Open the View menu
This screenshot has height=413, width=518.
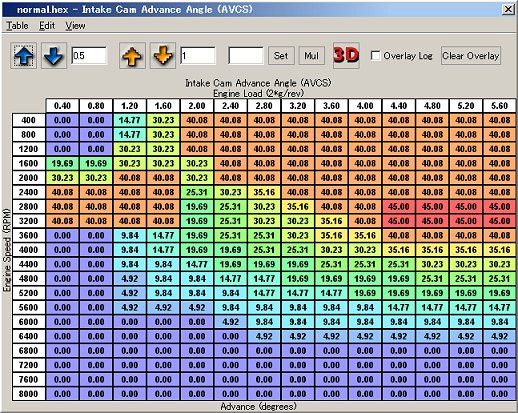pos(75,26)
